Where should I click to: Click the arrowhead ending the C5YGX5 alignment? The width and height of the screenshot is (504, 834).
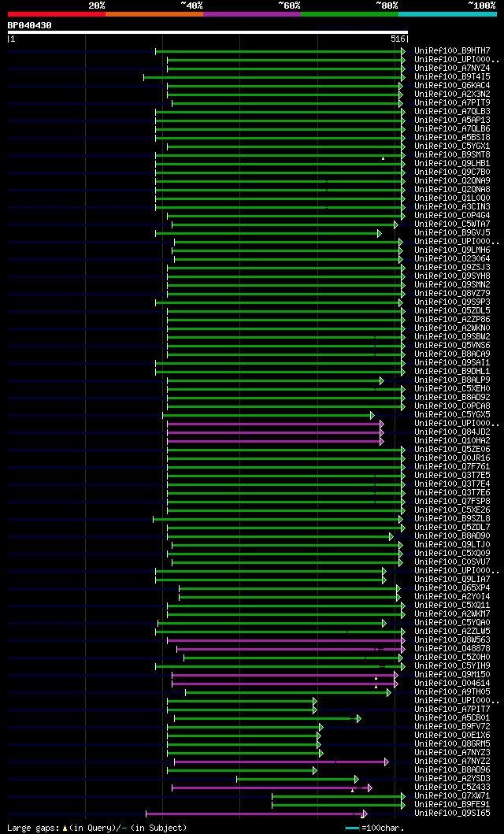click(372, 415)
